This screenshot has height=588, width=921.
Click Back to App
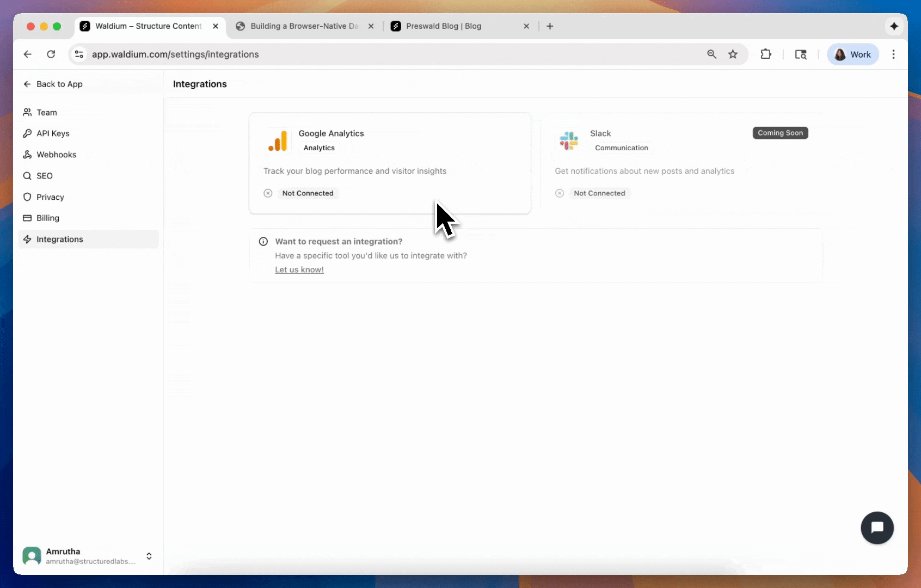tap(53, 84)
